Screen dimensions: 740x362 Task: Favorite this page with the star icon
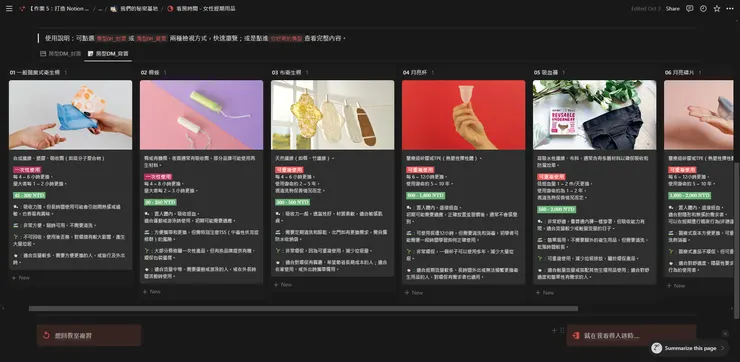click(717, 8)
